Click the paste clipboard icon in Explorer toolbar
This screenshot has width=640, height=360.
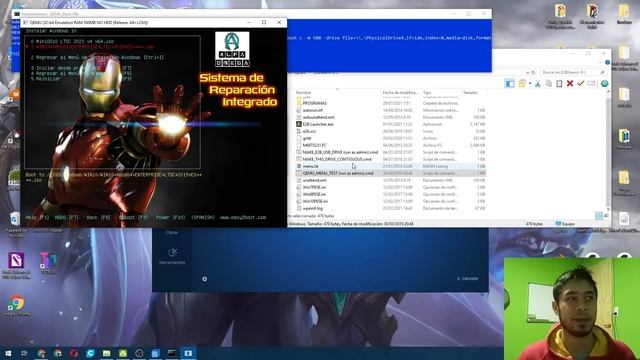[559, 84]
